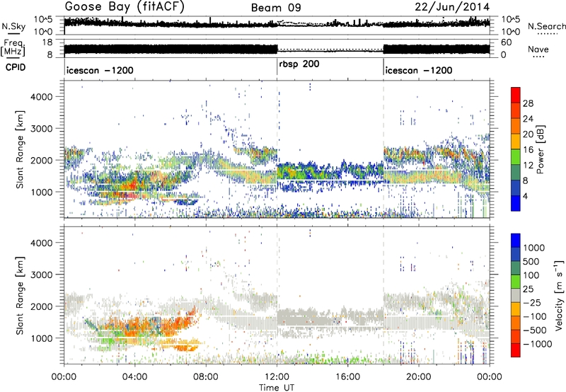This screenshot has width=566, height=392.
Task: Click the 'Time UT' axis label
Action: pyautogui.click(x=277, y=387)
